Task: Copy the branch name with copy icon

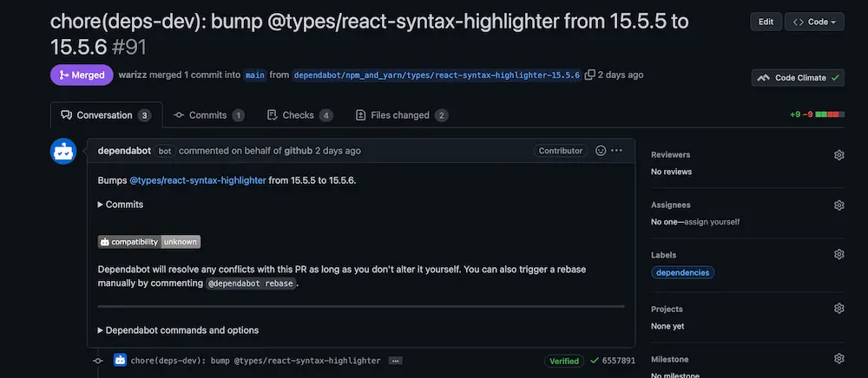Action: (590, 75)
